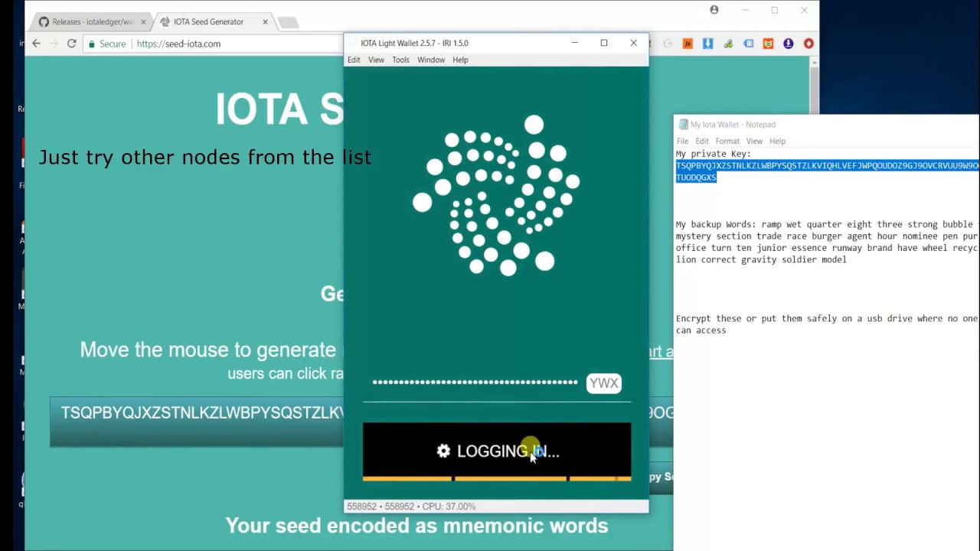Screen dimensions: 980x551
Task: Click the Chrome address bar URL
Action: click(x=178, y=44)
